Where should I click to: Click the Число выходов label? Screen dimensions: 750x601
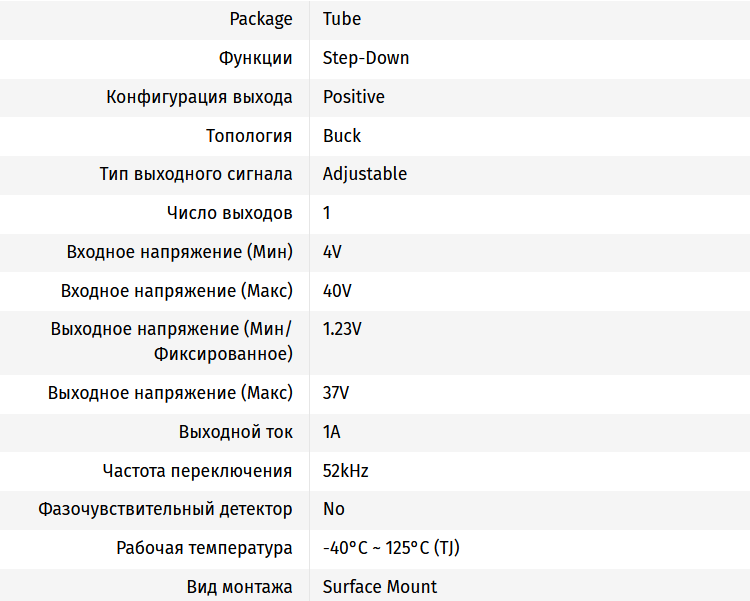click(230, 213)
